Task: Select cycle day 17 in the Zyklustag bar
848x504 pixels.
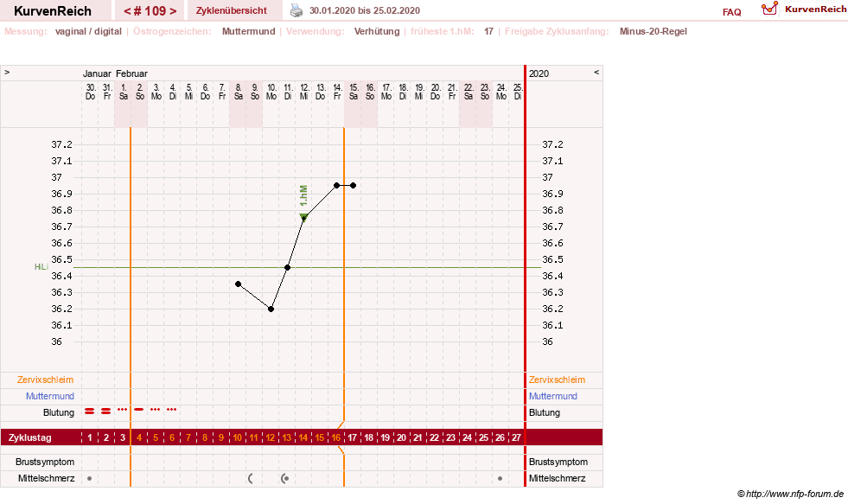Action: (x=353, y=437)
